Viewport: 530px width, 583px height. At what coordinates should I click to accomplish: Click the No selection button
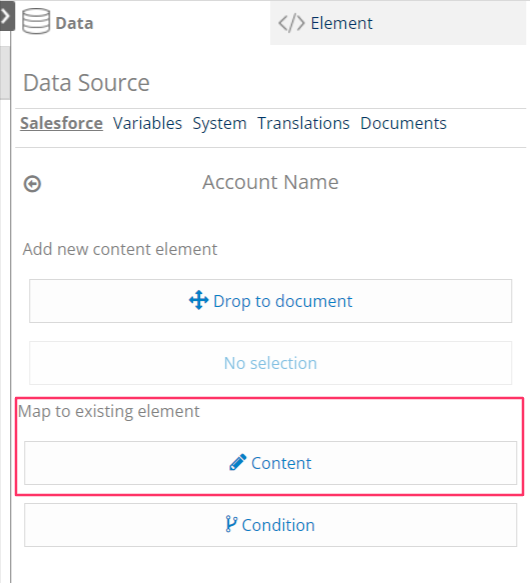(x=270, y=363)
